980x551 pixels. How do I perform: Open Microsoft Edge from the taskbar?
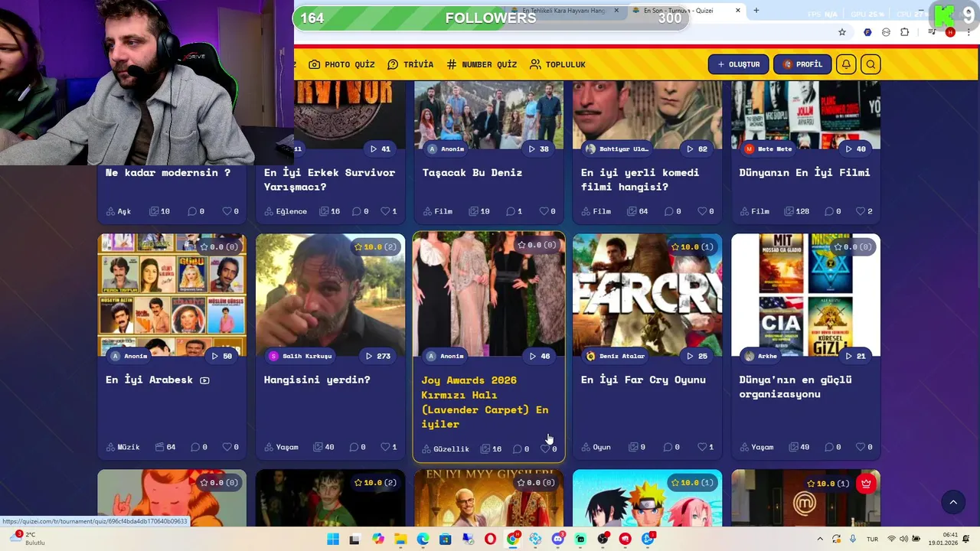423,539
